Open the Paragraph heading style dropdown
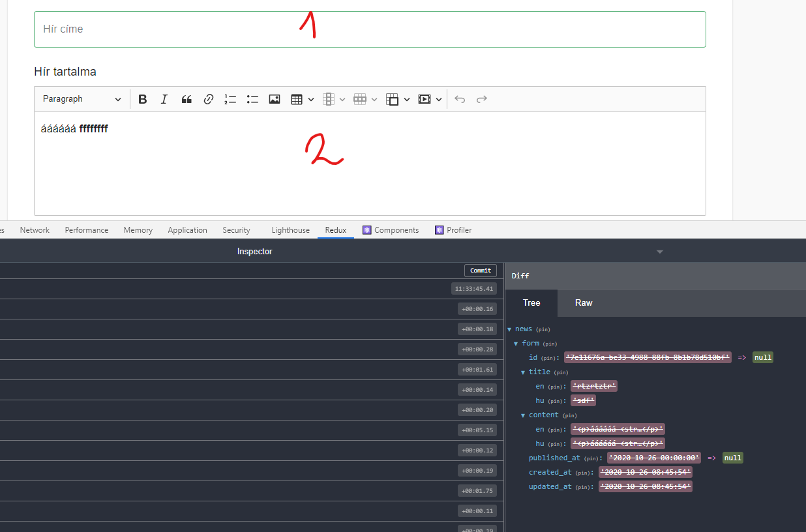 82,99
